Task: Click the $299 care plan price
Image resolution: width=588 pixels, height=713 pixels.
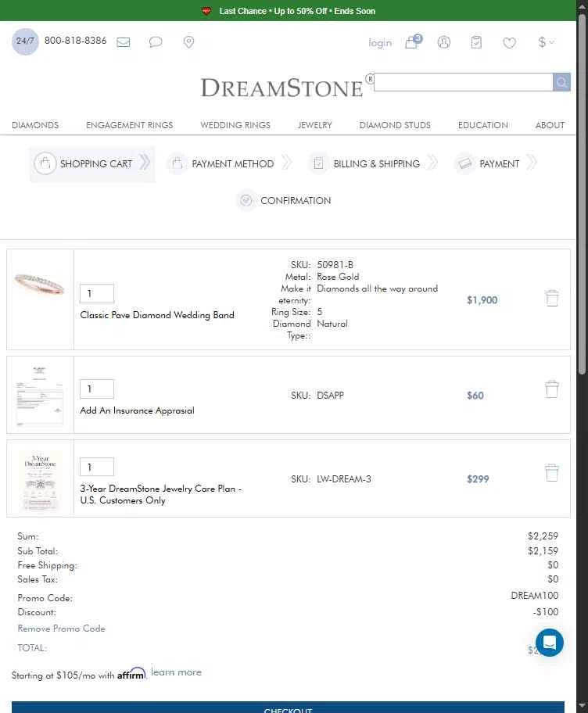Action: (478, 479)
